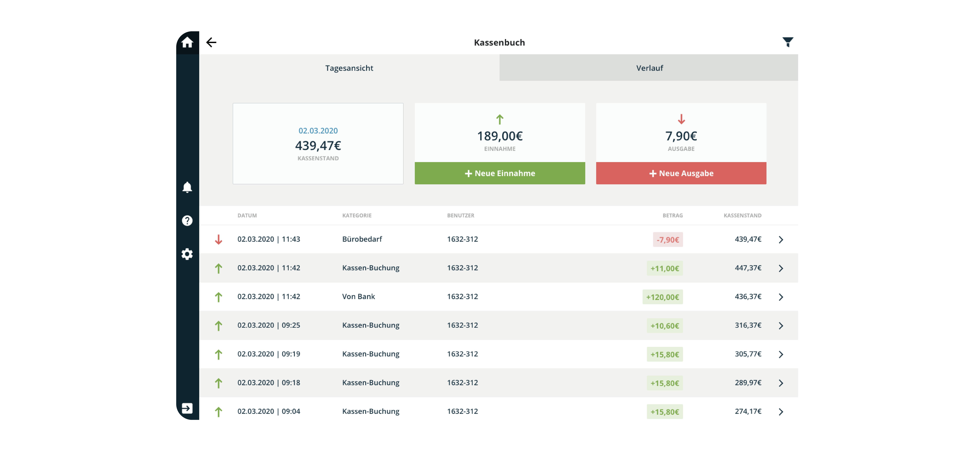Open details chevron for 274,17€ row

pyautogui.click(x=781, y=412)
